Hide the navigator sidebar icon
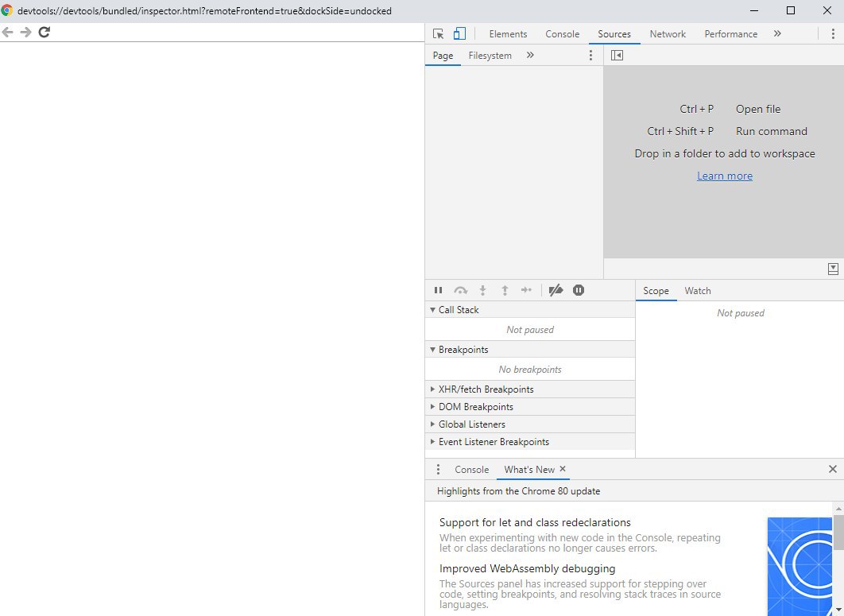This screenshot has height=616, width=844. tap(617, 56)
